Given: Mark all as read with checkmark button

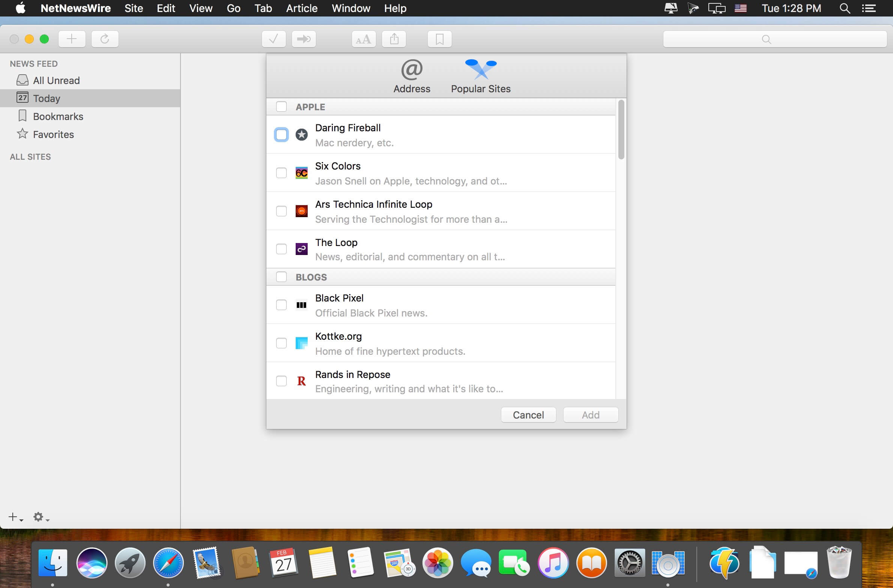Looking at the screenshot, I should coord(274,39).
